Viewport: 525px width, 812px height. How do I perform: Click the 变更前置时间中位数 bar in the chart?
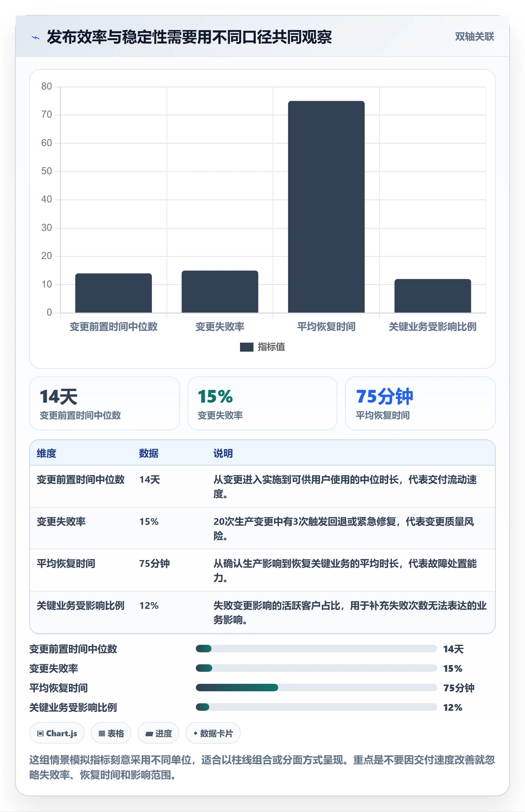point(114,293)
